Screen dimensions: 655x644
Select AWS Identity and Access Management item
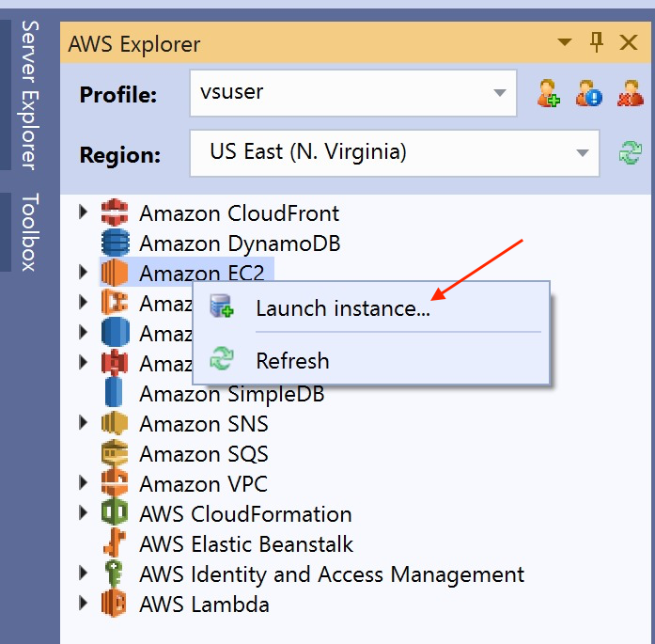(x=332, y=574)
